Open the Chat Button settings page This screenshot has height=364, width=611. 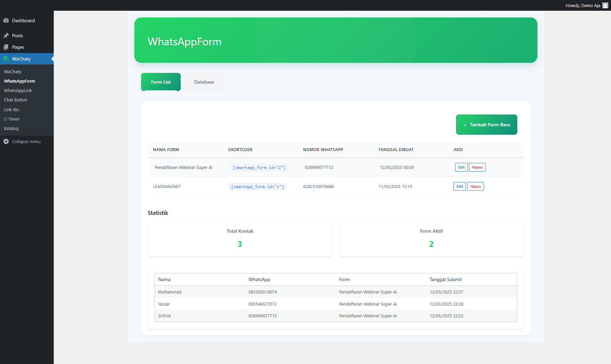[15, 100]
